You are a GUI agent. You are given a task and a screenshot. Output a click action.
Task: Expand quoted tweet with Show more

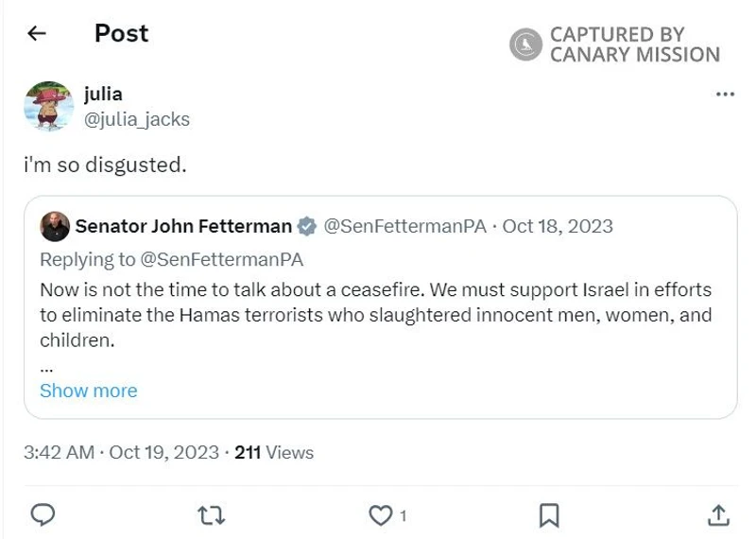88,391
